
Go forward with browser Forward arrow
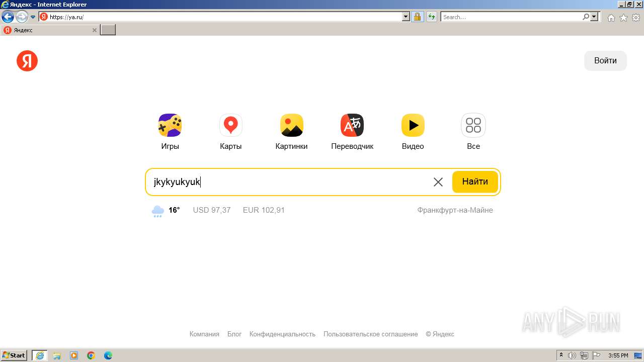(x=22, y=17)
